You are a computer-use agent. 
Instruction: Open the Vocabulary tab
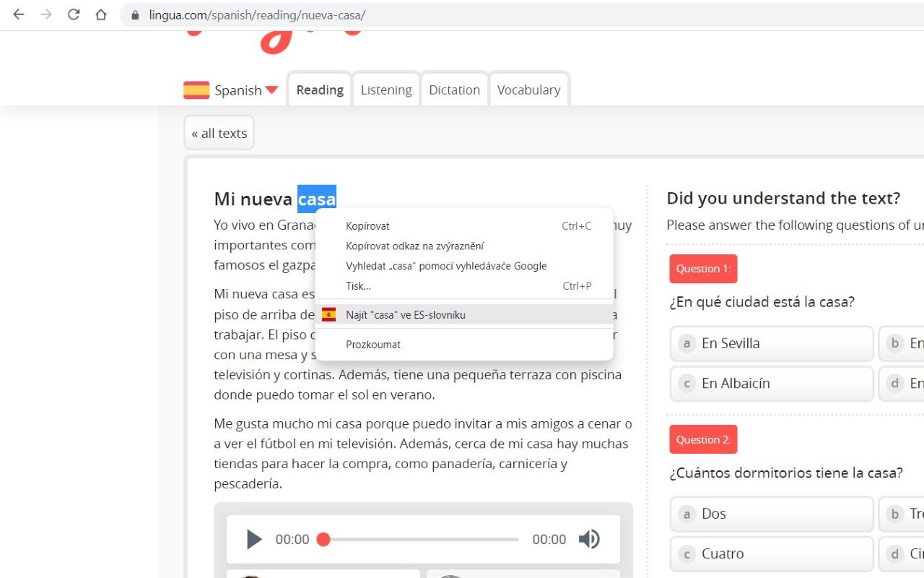click(528, 90)
